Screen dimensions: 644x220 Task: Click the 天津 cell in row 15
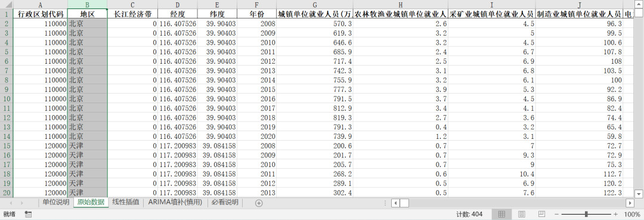pos(87,145)
